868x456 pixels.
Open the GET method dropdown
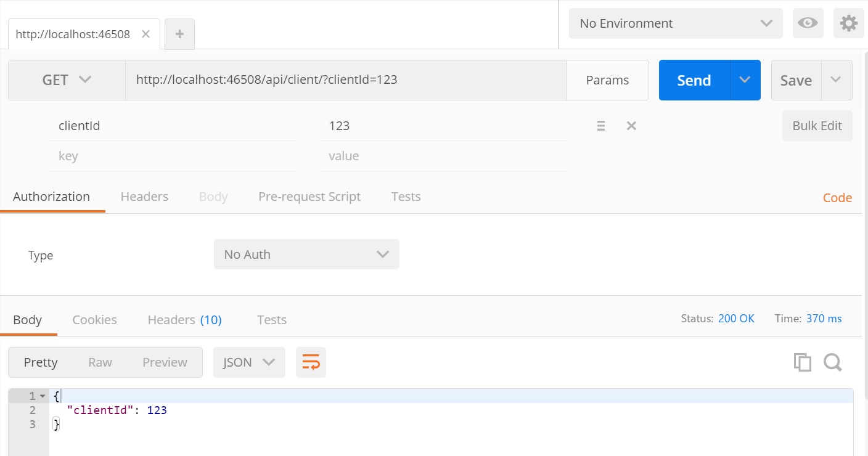(67, 79)
